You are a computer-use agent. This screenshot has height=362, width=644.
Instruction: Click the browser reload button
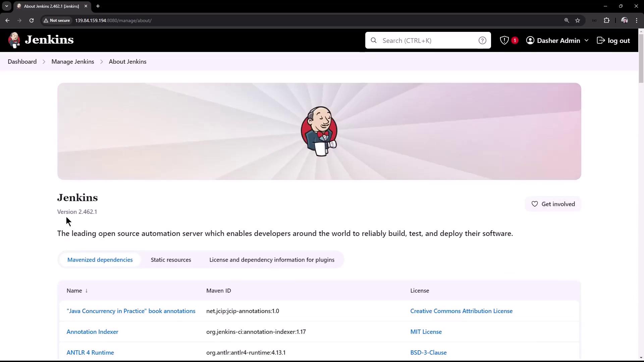tap(32, 20)
